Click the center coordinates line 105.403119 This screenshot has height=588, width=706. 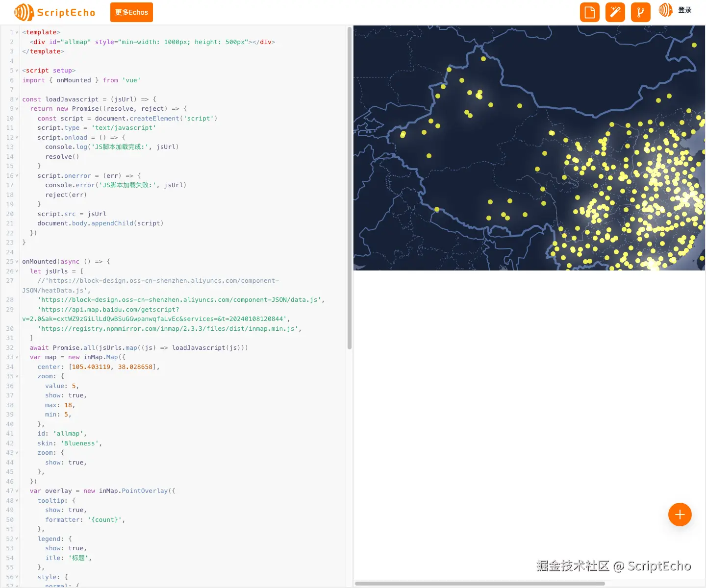pyautogui.click(x=99, y=367)
